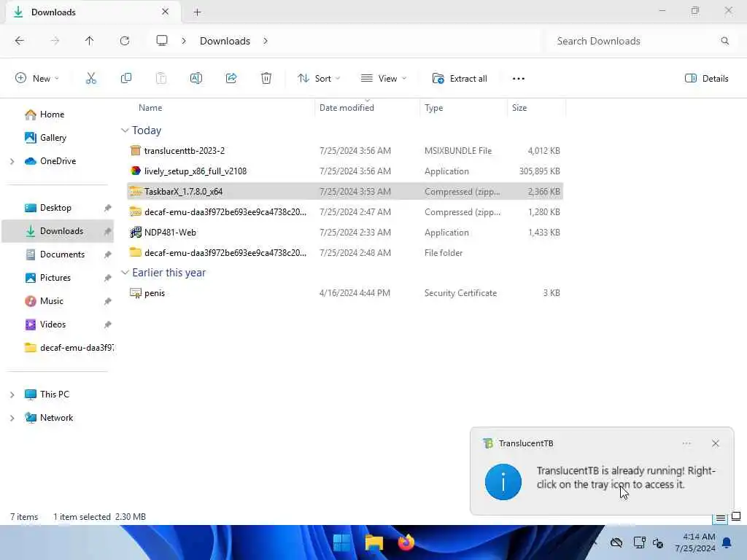The height and width of the screenshot is (560, 747).
Task: Sort by Size column header
Action: pos(519,108)
